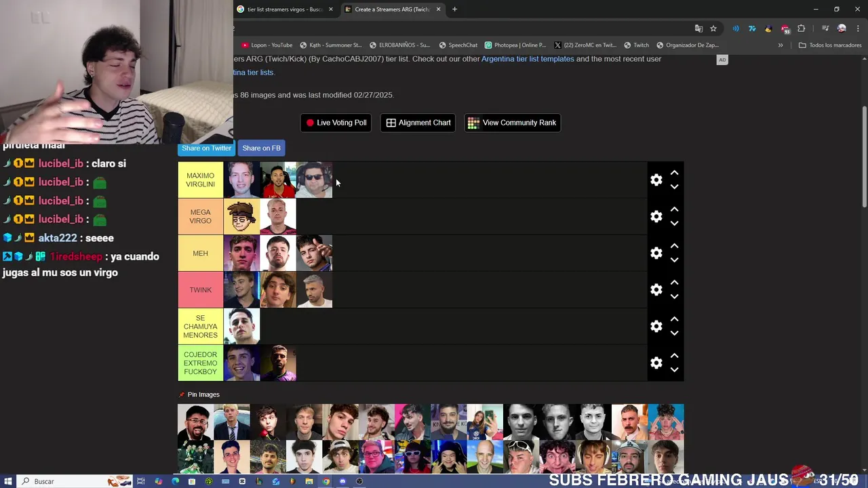Click the page vertical scrollbar
The height and width of the screenshot is (488, 868).
864,157
